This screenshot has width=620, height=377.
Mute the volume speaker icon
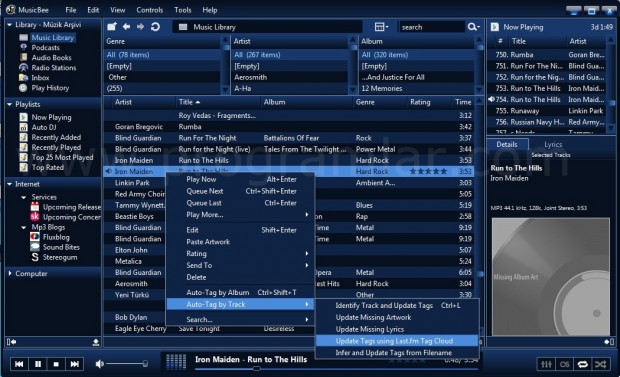pyautogui.click(x=100, y=364)
